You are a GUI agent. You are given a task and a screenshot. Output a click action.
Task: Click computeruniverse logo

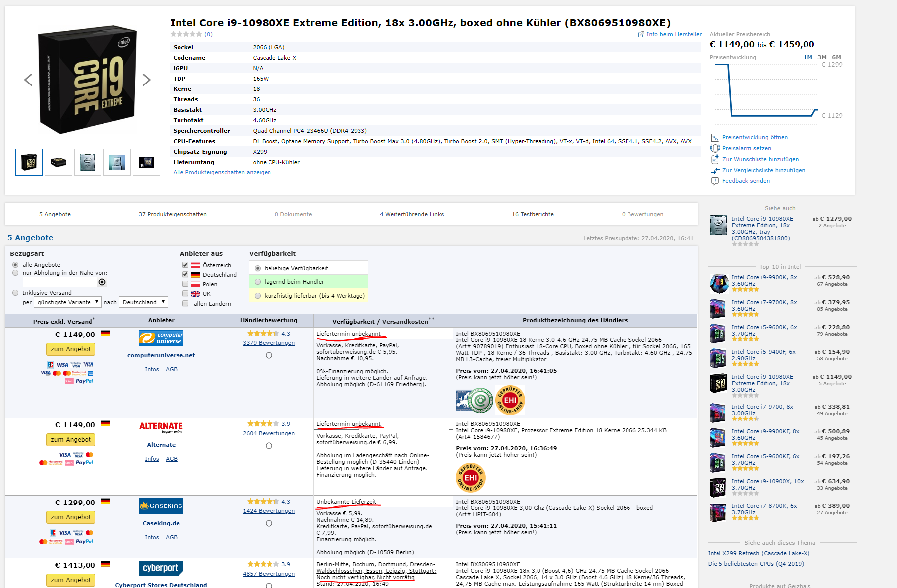coord(161,338)
